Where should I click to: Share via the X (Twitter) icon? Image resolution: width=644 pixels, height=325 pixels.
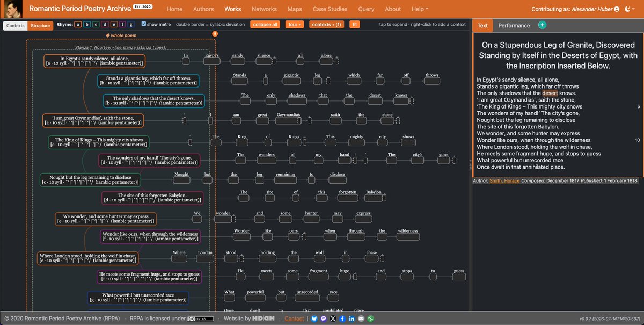[x=333, y=319]
